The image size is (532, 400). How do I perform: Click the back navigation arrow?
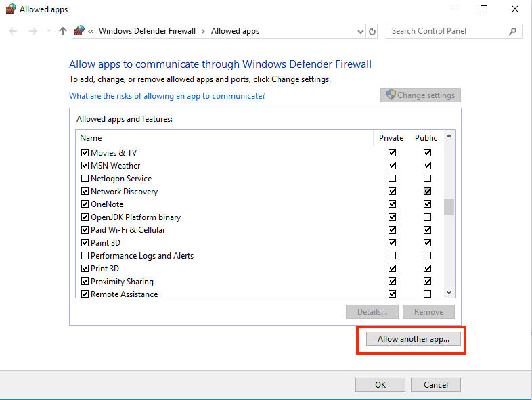tap(13, 31)
